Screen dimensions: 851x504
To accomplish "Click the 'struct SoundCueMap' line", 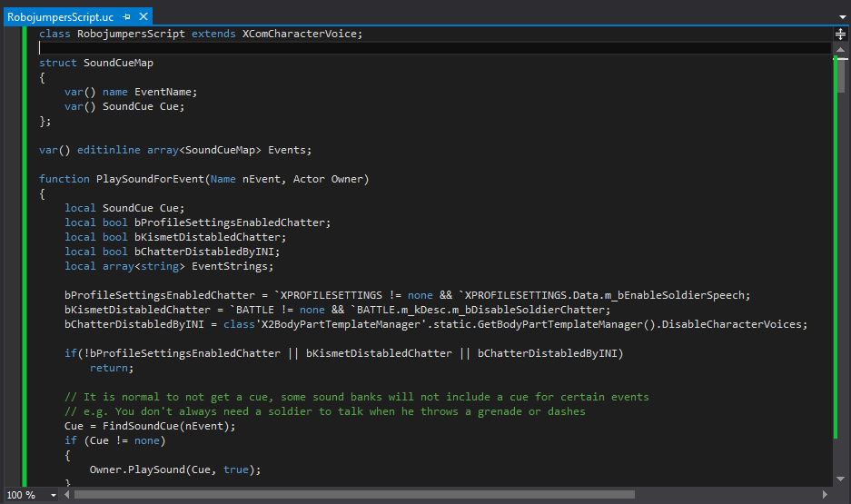I will tap(96, 63).
